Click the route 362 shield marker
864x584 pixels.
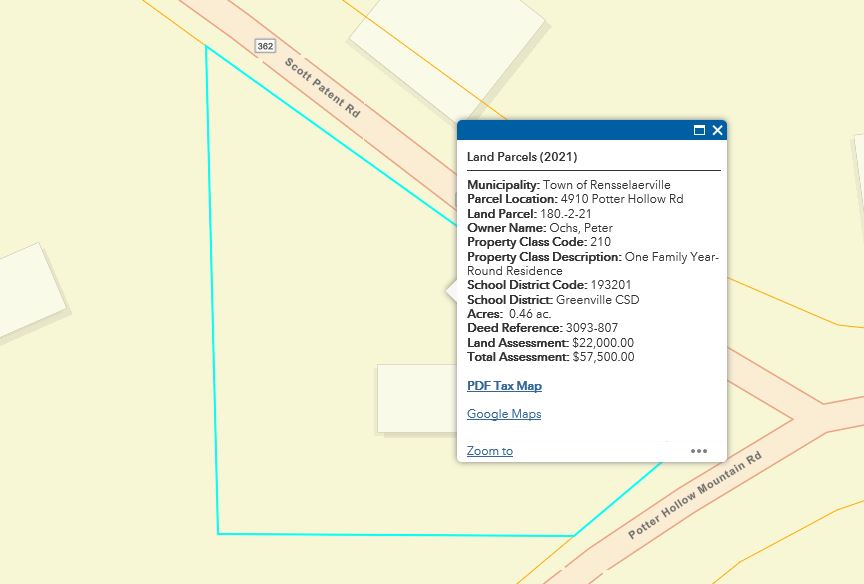[x=265, y=46]
